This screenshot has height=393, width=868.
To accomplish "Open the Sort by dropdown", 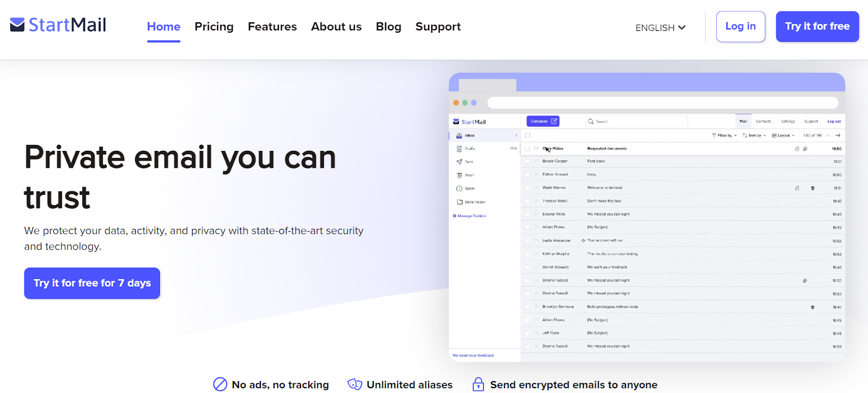I will [754, 136].
